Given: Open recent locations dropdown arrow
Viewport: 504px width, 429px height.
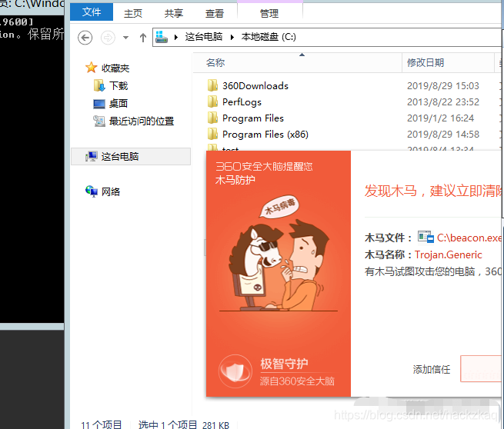Looking at the screenshot, I should 125,38.
